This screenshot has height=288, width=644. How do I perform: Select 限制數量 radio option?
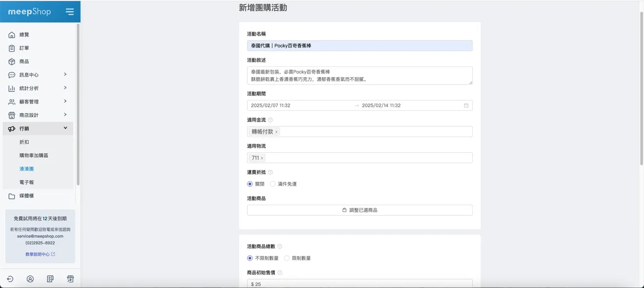click(287, 258)
